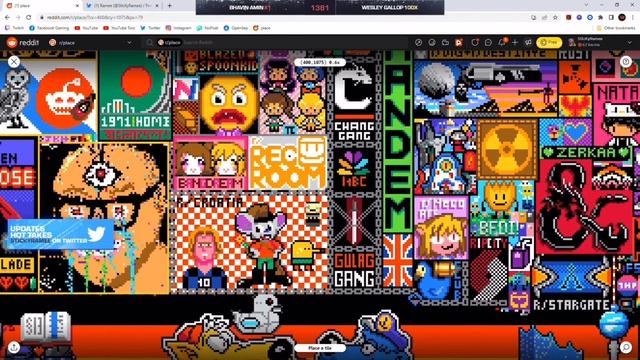This screenshot has width=640, height=360.
Task: Open the YouTube bookmark
Action: coord(87,28)
